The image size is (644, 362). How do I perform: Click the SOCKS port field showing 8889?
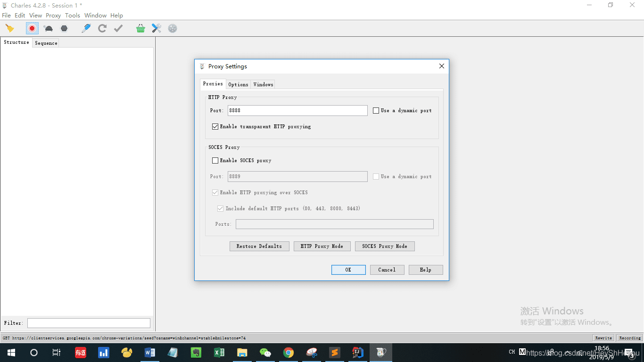click(x=297, y=176)
